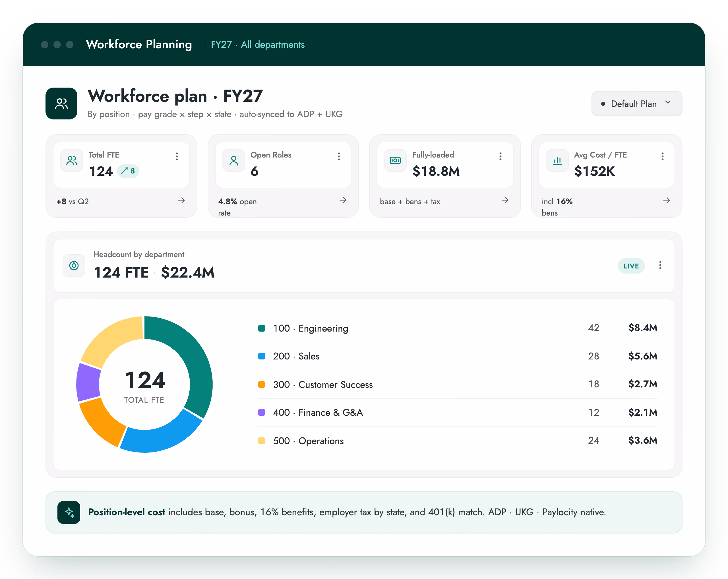
Task: Follow the arrow next to +8 vs Q2
Action: [x=181, y=200]
